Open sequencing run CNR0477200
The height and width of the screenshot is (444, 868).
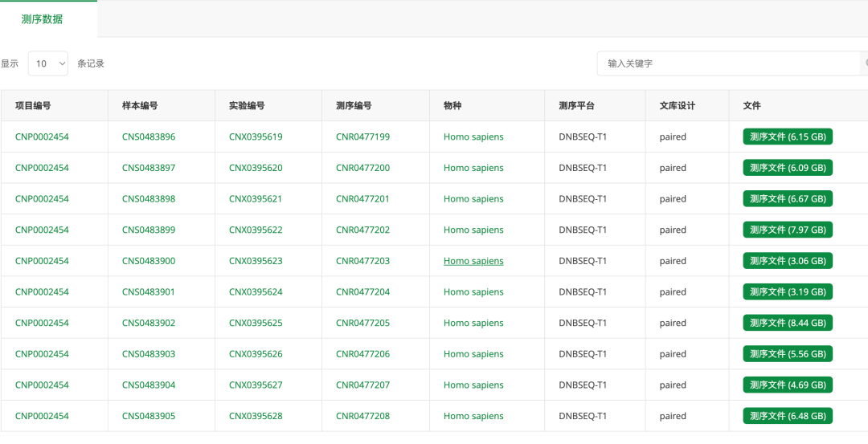(362, 168)
